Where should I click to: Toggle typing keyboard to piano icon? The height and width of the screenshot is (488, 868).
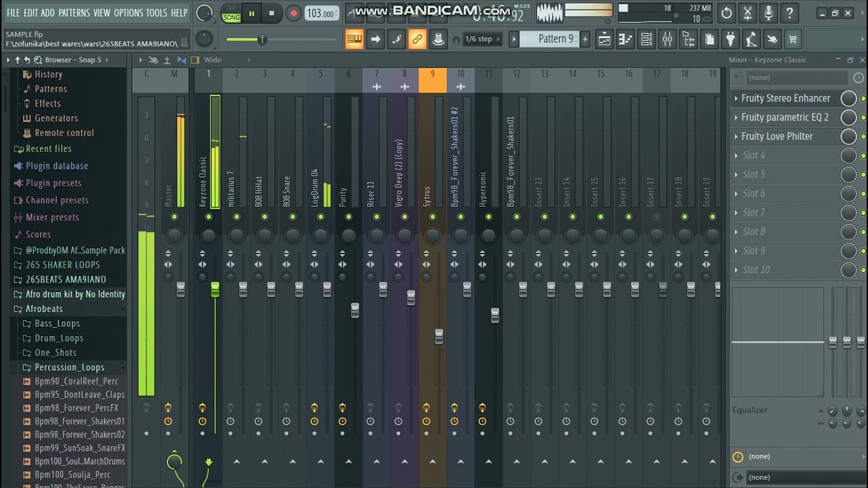[354, 39]
